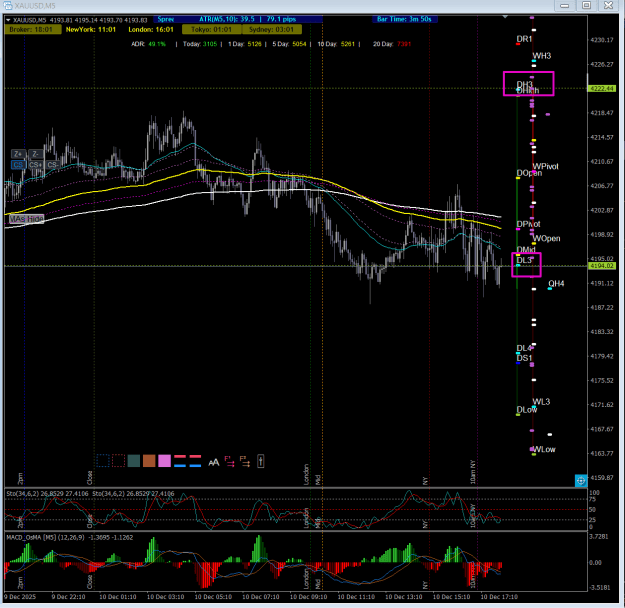Click the London 16:01 clock label
This screenshot has width=625, height=608.
(151, 30)
